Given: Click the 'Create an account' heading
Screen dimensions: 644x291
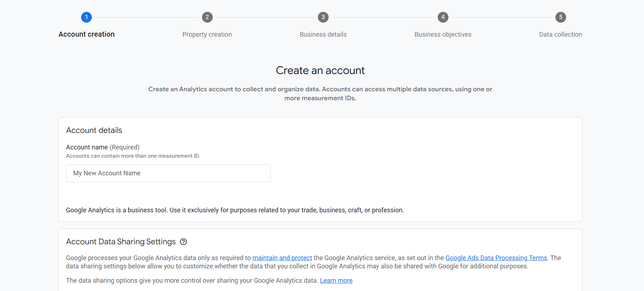Looking at the screenshot, I should tap(320, 70).
